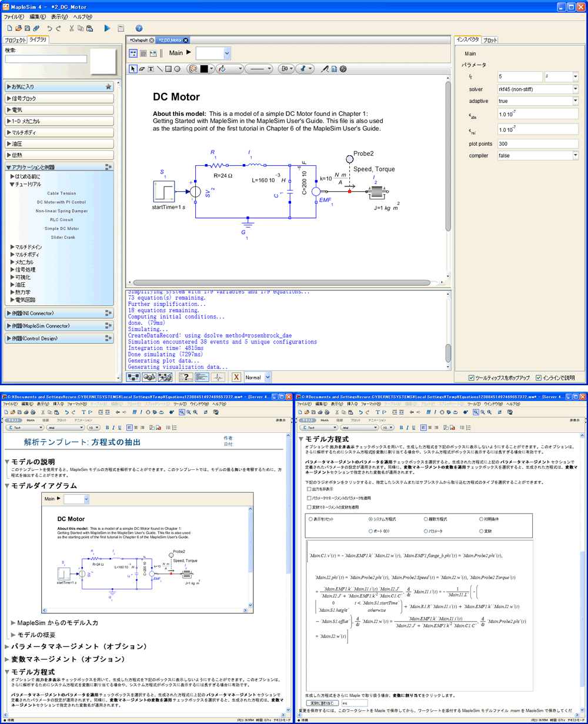This screenshot has height=724, width=588.
Task: Toggle ツールティップスをポップアップ checkbox
Action: 471,378
